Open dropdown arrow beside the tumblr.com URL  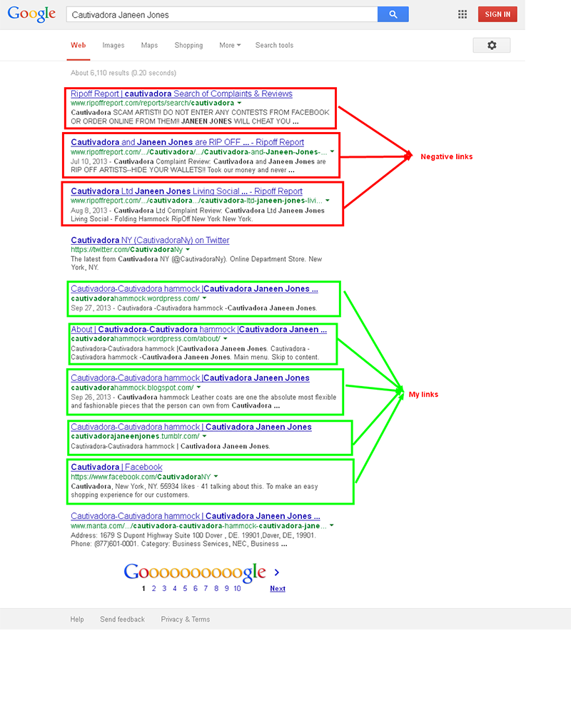[205, 436]
